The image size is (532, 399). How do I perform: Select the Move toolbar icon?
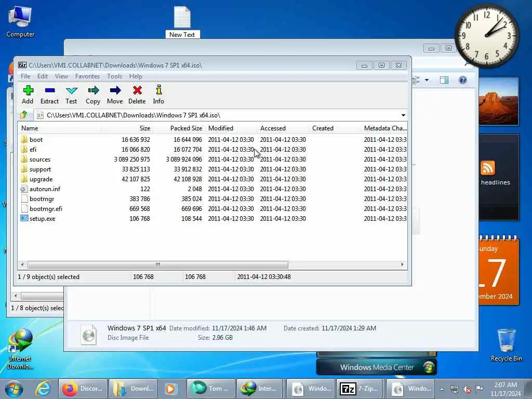coord(115,95)
